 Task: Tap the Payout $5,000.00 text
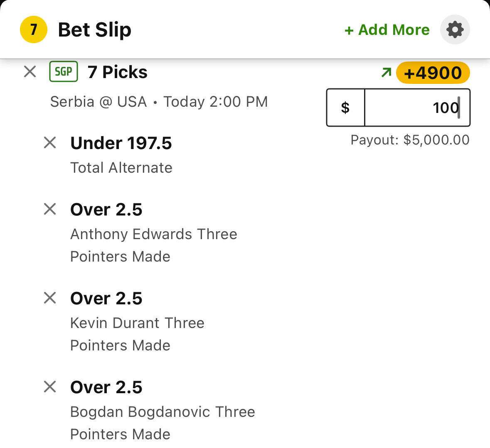[410, 140]
